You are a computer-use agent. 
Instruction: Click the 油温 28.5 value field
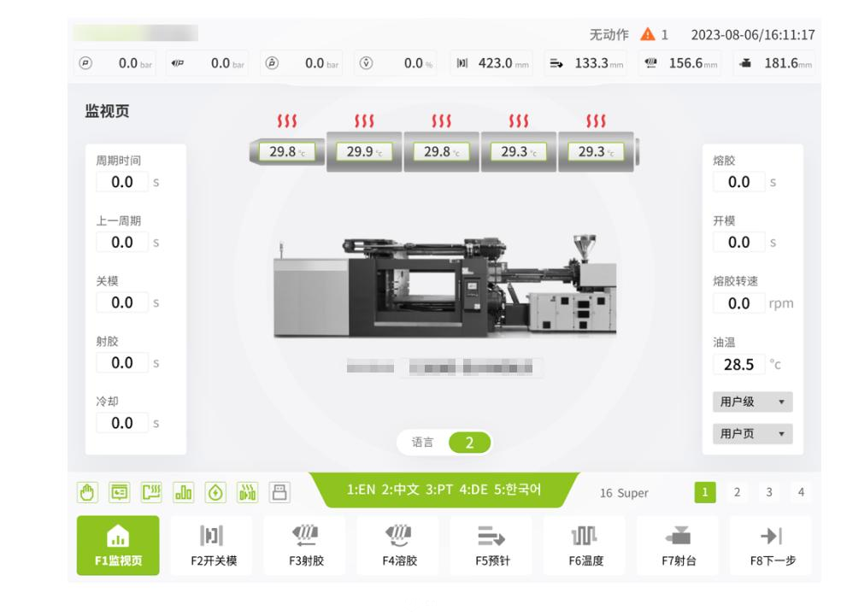click(739, 365)
